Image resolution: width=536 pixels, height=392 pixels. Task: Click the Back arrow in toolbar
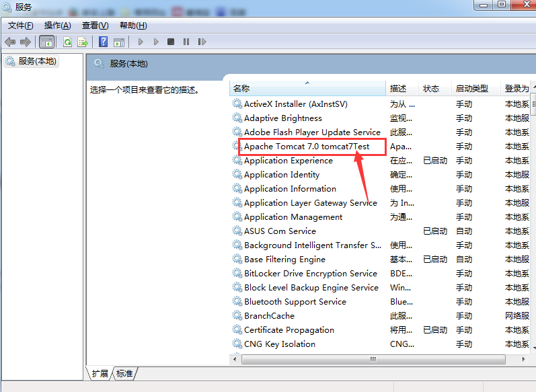click(x=10, y=42)
